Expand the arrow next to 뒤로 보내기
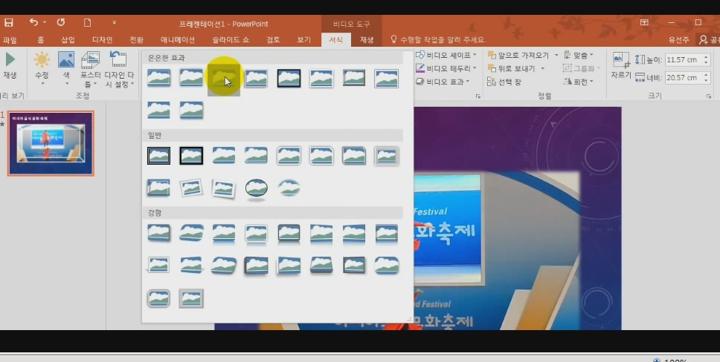Viewport: 720px width, 362px height. (542, 68)
